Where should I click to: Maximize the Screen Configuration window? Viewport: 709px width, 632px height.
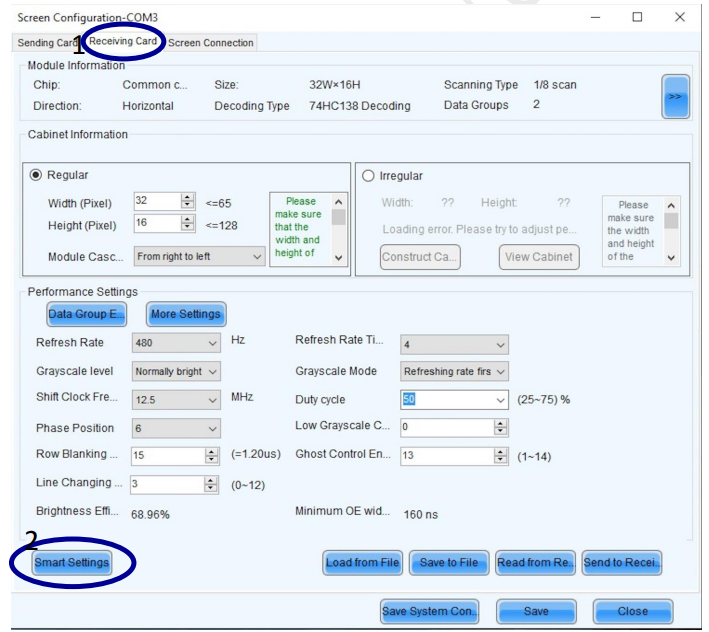[x=637, y=17]
